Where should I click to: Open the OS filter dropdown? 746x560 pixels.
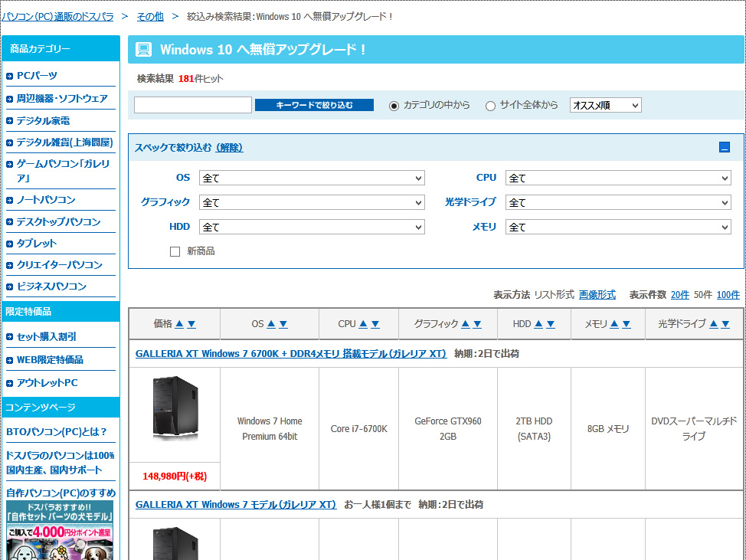click(311, 178)
